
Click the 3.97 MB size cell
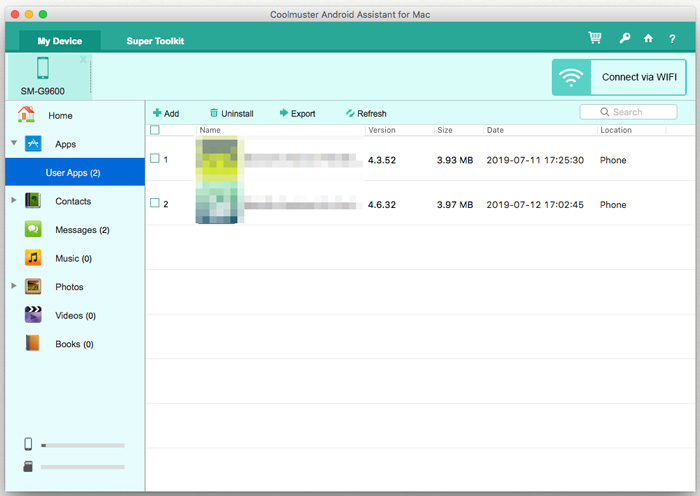[x=455, y=205]
